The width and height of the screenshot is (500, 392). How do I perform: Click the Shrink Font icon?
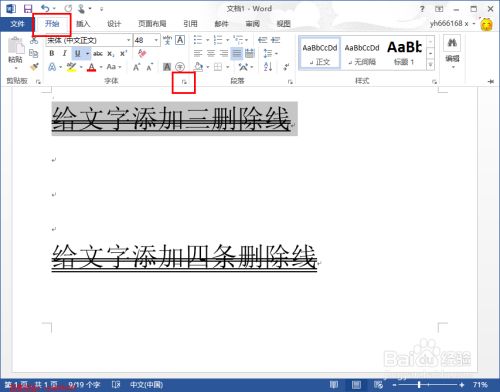point(149,67)
